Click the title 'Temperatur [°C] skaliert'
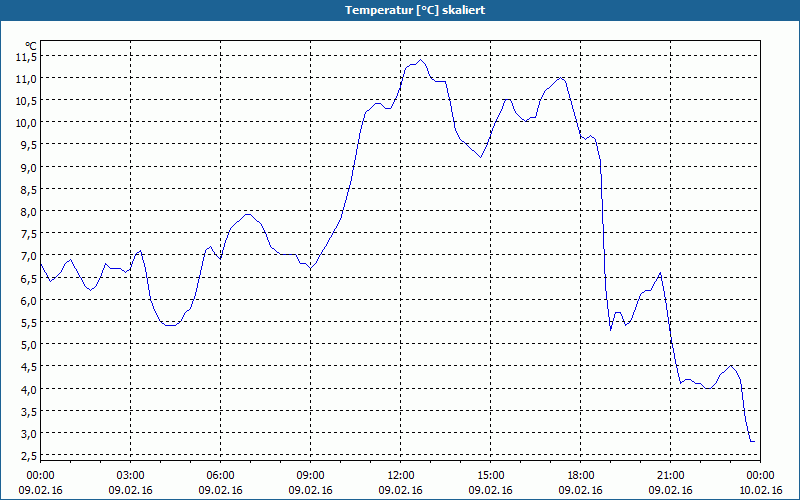The height and width of the screenshot is (500, 800). 415,10
